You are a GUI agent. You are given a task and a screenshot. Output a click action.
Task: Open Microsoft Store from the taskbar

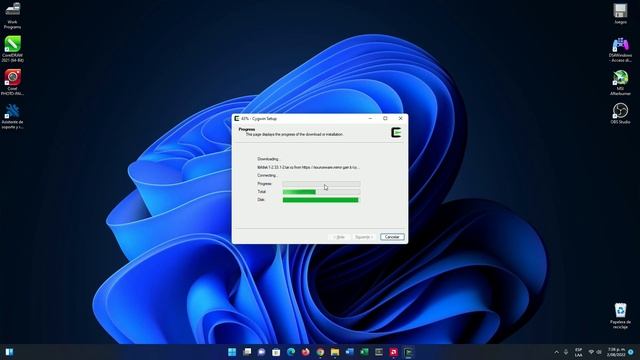coord(276,352)
